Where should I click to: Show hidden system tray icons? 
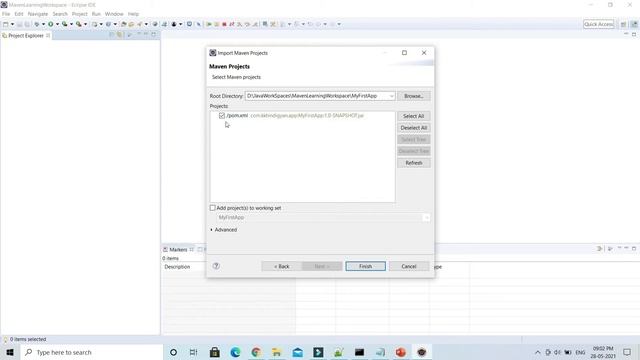coord(538,352)
